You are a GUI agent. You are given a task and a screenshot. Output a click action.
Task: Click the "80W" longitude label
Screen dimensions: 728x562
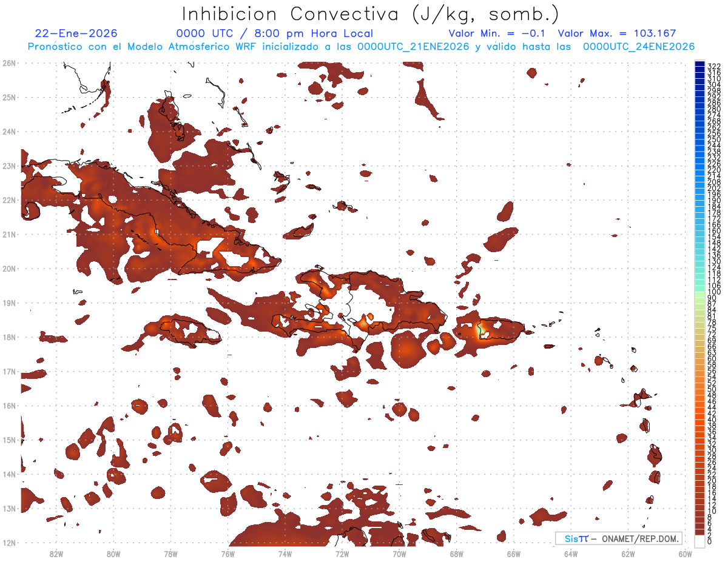(x=113, y=554)
